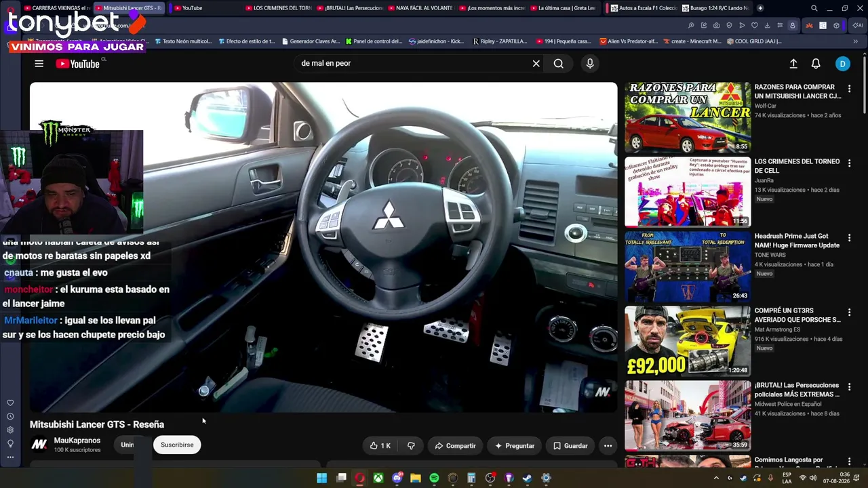Image resolution: width=868 pixels, height=488 pixels.
Task: Open the MauKapranos channel name link
Action: (77, 441)
